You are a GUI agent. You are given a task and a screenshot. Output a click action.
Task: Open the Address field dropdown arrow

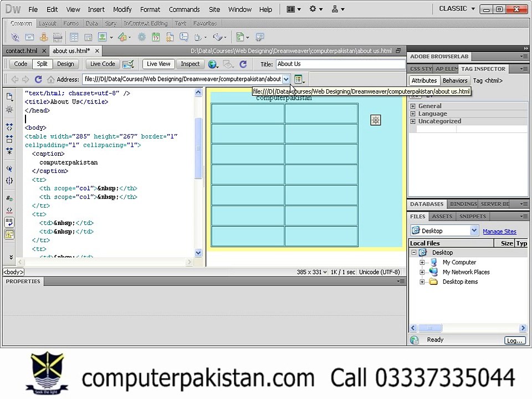point(286,79)
